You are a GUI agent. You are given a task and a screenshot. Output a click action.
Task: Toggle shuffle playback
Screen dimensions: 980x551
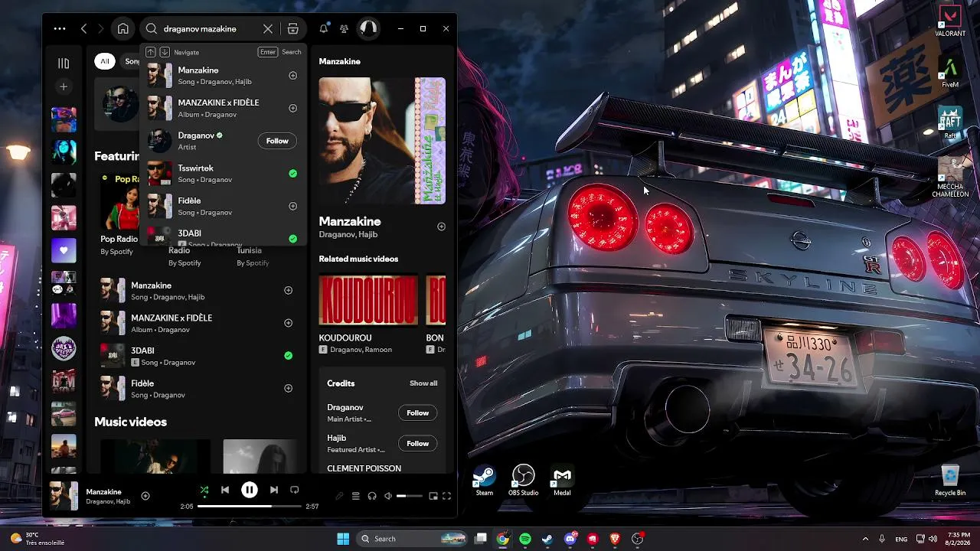[204, 490]
